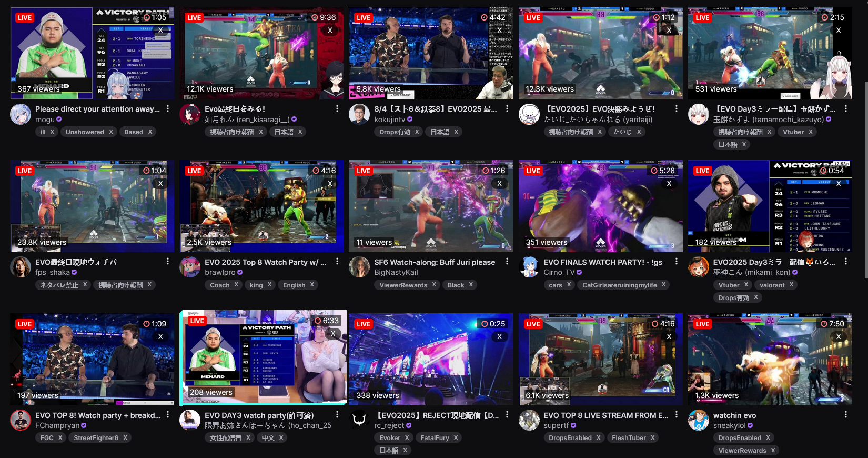This screenshot has height=458, width=868.
Task: Remove the StreetFighter6 tag
Action: pos(125,438)
